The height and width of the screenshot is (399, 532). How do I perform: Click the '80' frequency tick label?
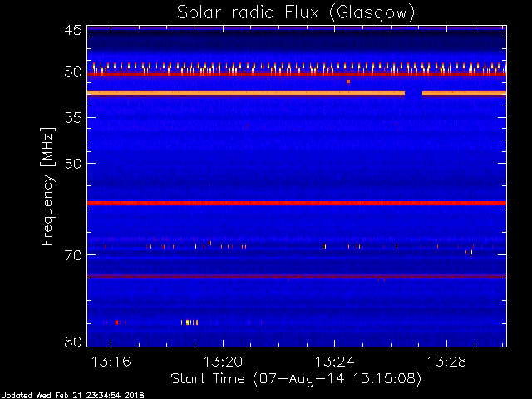coord(73,342)
